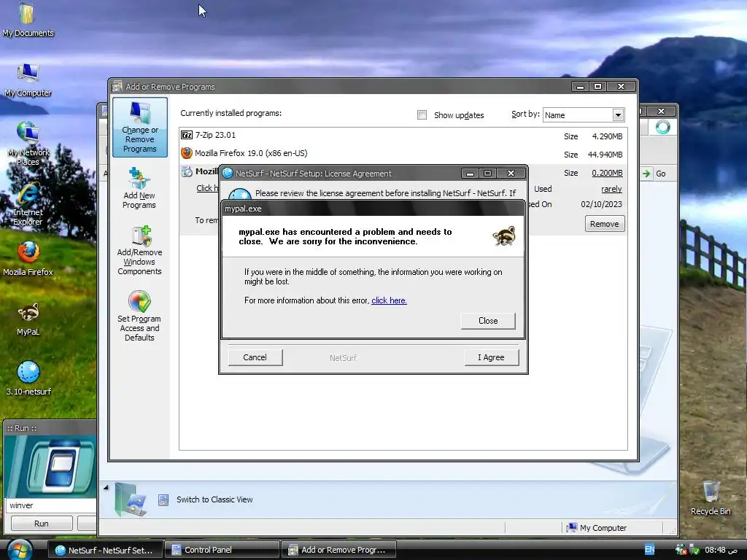747x560 pixels.
Task: Close the Add or Remove Programs window
Action: tap(621, 86)
